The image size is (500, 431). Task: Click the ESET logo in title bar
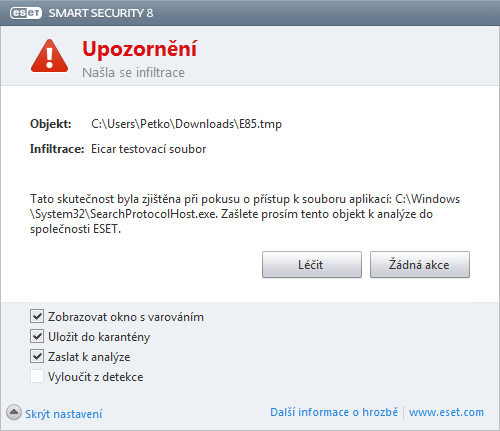(x=26, y=13)
